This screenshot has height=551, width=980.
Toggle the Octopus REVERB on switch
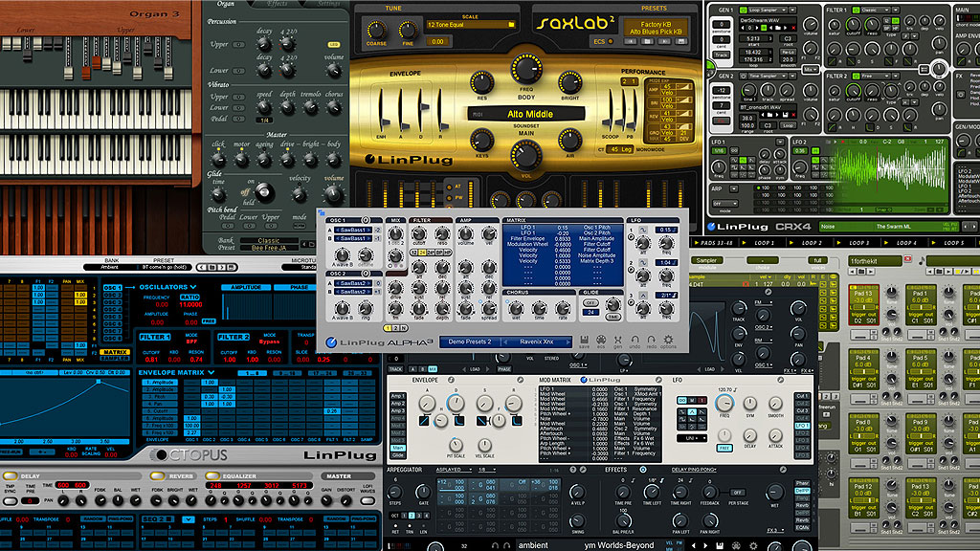click(157, 476)
